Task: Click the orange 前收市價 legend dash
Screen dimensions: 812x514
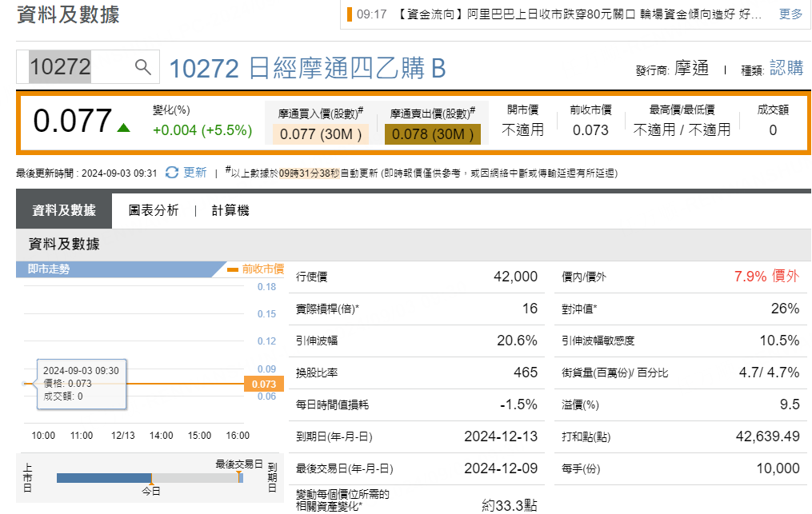Action: [x=233, y=269]
